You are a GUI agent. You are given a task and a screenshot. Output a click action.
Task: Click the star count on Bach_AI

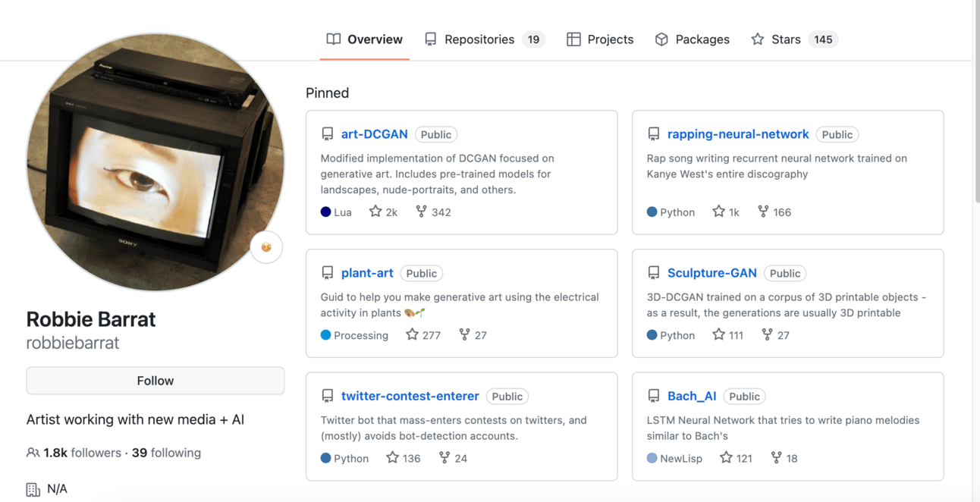click(x=743, y=458)
